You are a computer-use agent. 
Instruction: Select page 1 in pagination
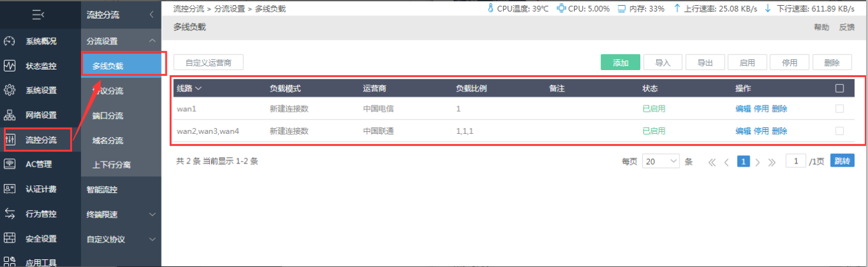click(743, 161)
